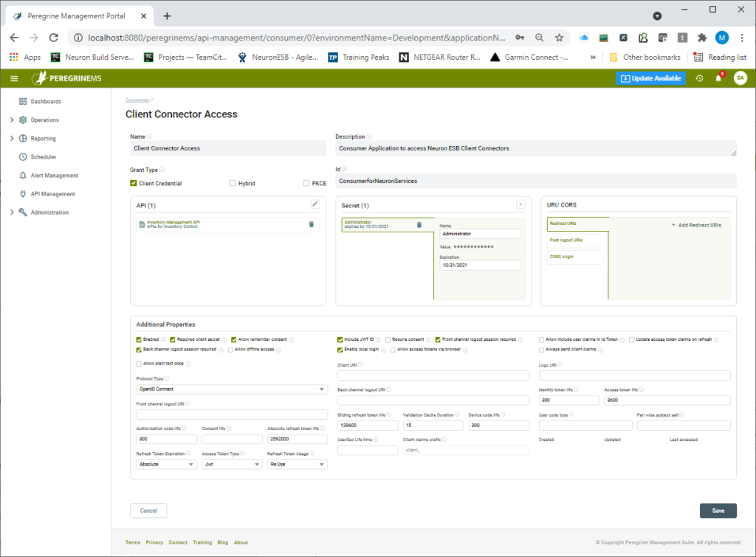
Task: Open the history clock icon in top bar
Action: (x=698, y=77)
